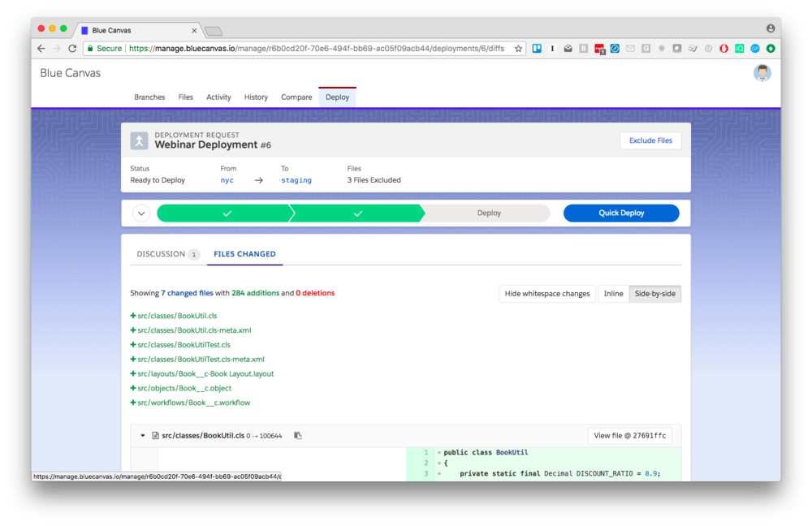Select the Deploy tab

(x=337, y=97)
